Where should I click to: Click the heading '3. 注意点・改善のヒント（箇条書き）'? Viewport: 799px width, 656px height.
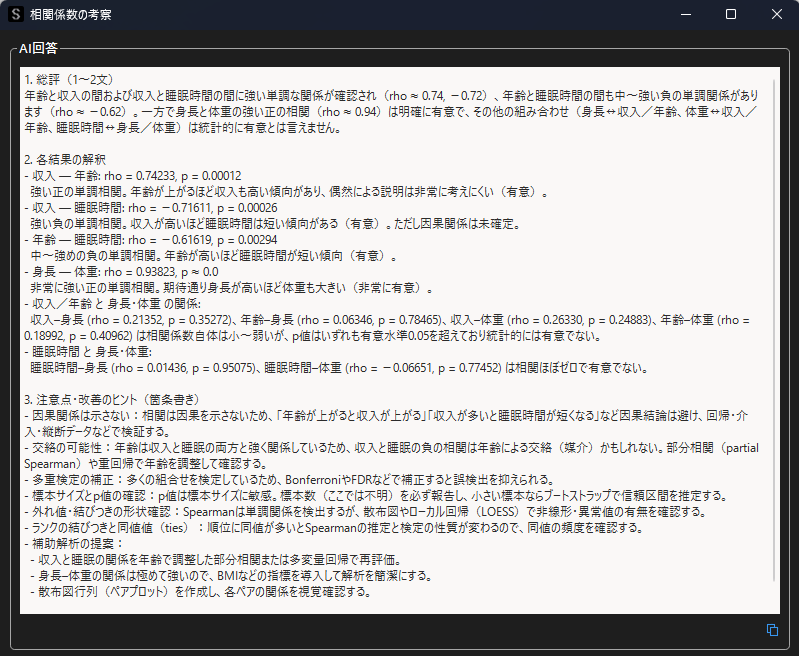[112, 400]
